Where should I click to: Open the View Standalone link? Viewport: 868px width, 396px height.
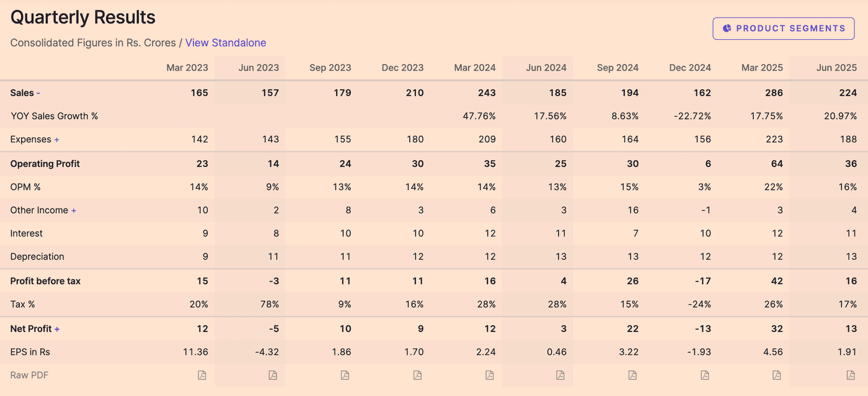coord(226,42)
